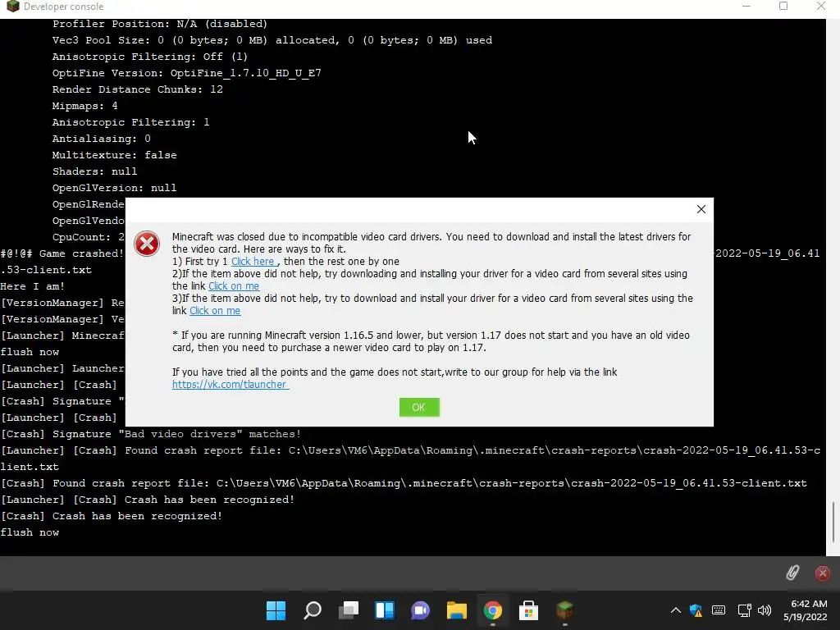
Task: Open the Windows Start menu
Action: (276, 610)
